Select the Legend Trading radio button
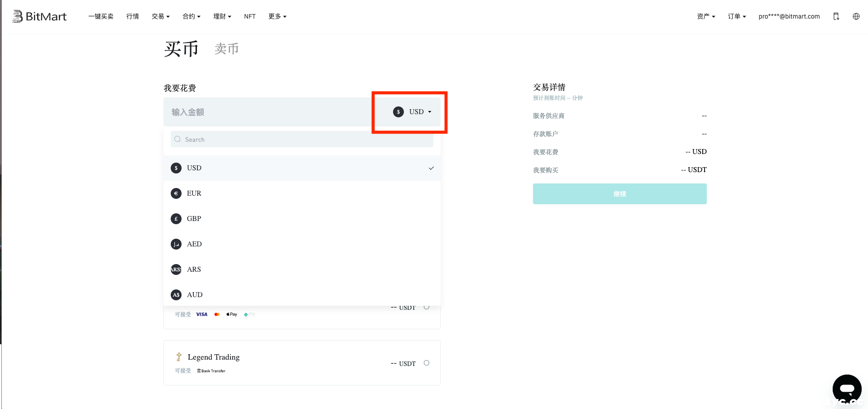 coord(426,363)
